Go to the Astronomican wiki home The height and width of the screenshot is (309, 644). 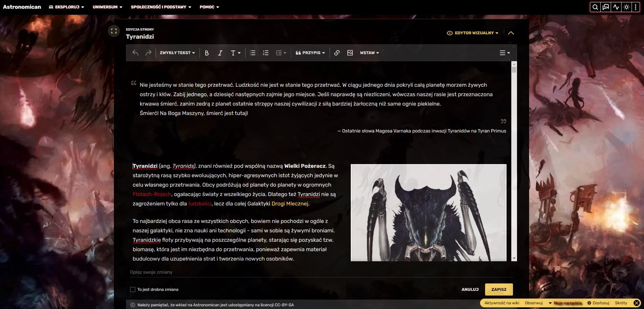22,7
